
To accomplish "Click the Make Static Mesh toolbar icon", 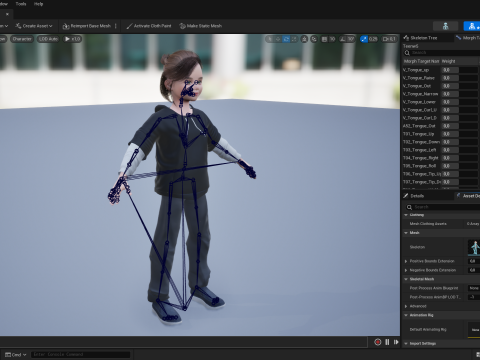I will coord(182,26).
